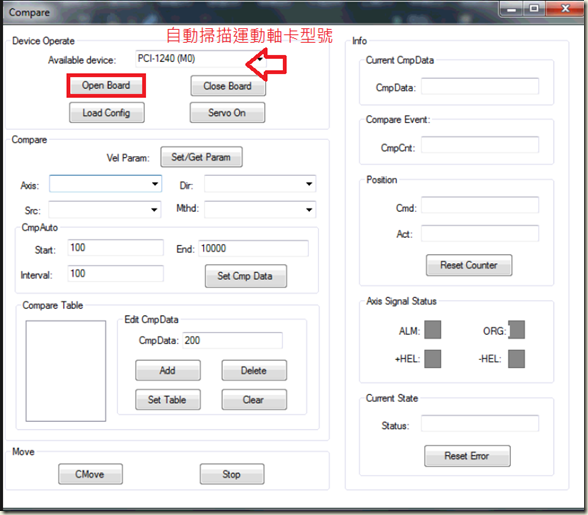Click Set Cmp Data button

pos(246,276)
